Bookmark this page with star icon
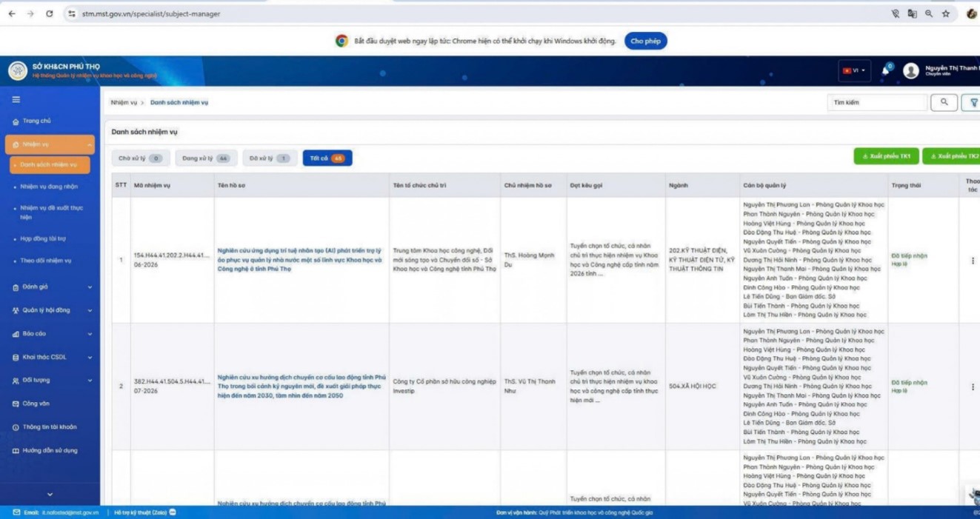Viewport: 980px width, 519px height. point(946,13)
